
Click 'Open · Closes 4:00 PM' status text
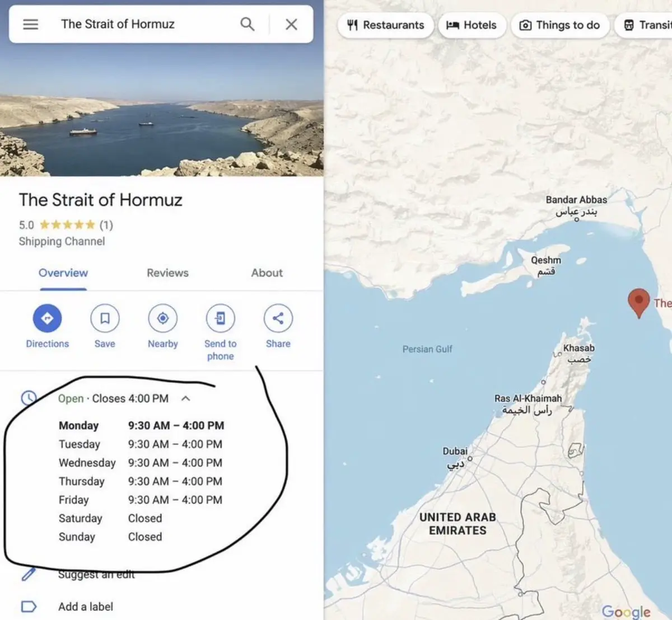click(x=113, y=398)
